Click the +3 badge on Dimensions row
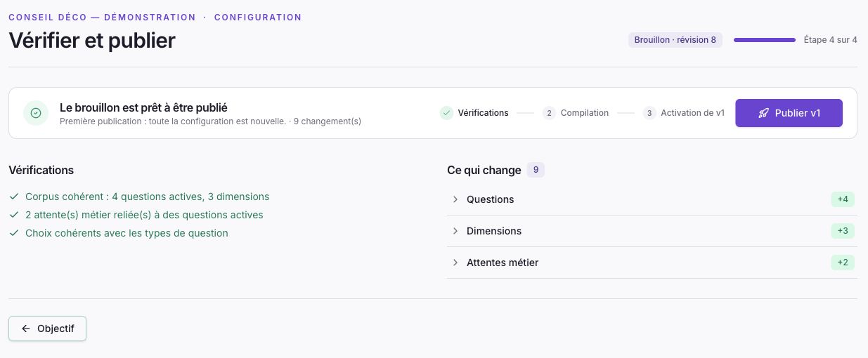Screen dimensions: 868x358 pyautogui.click(x=843, y=231)
